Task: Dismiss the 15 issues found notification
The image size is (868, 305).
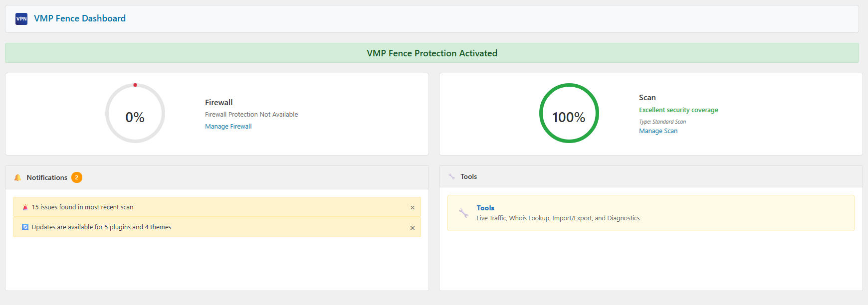Action: pos(413,208)
